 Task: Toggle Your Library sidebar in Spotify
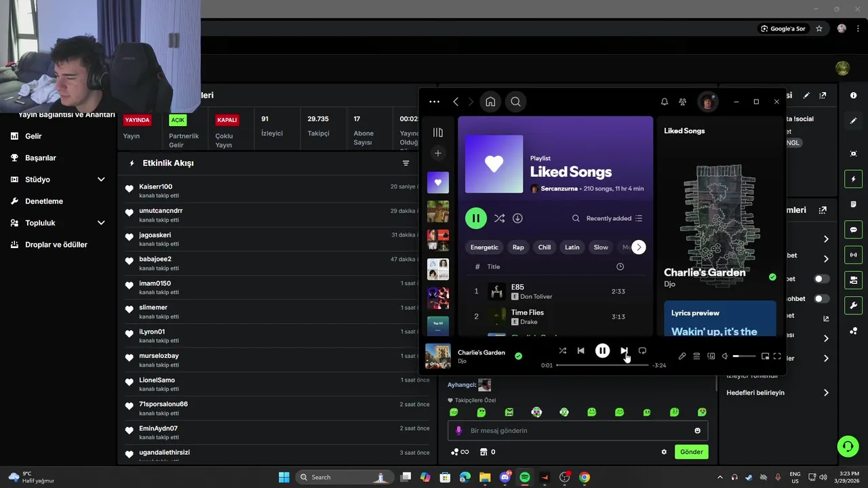click(438, 132)
